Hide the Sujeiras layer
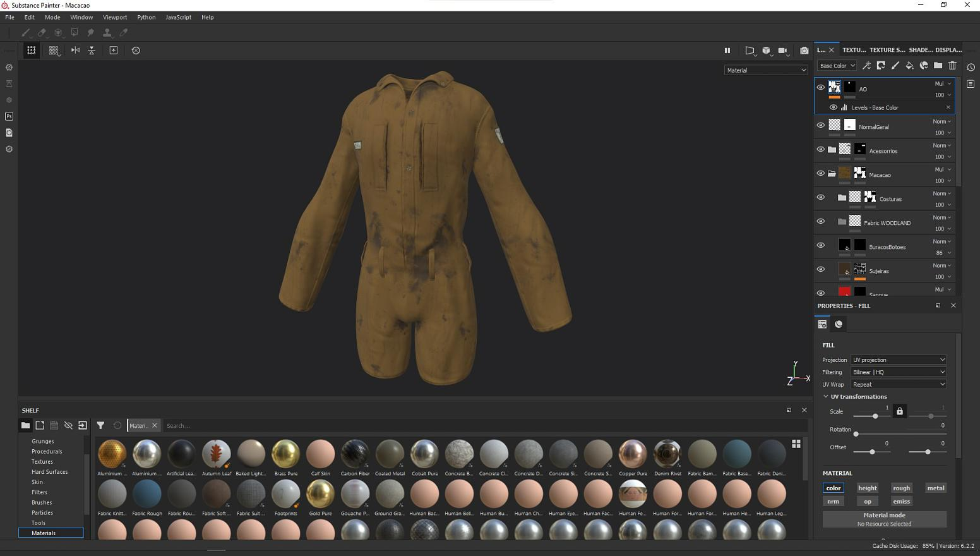Screen dimensions: 980x556 [821, 270]
